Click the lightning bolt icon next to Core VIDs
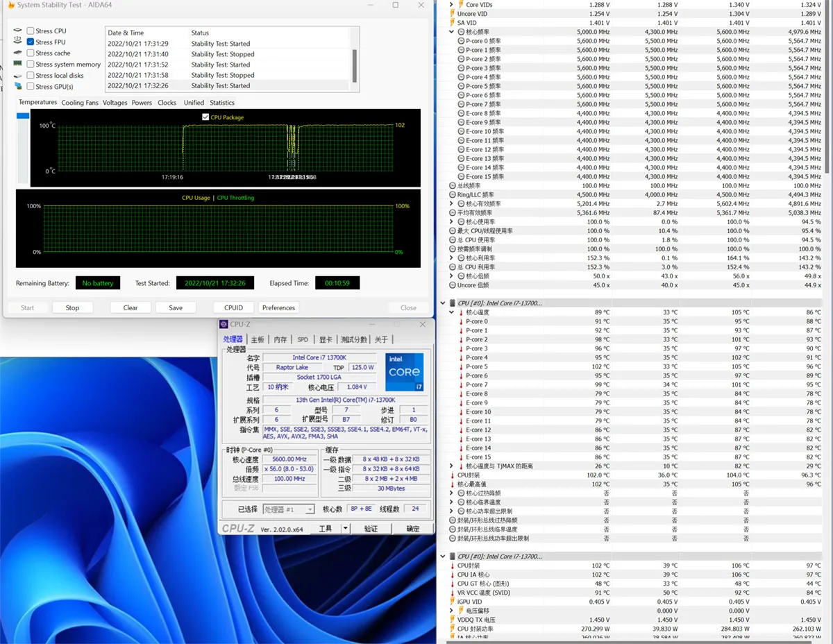Viewport: 833px width, 644px height. click(460, 5)
